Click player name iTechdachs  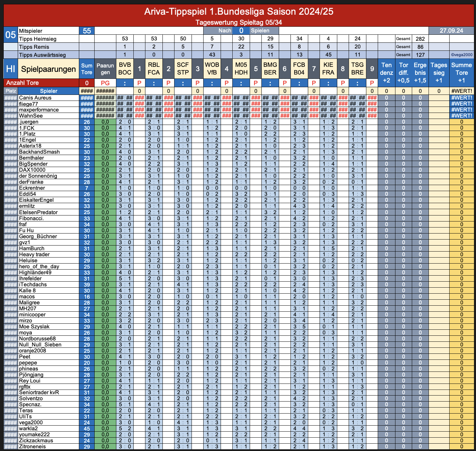pyautogui.click(x=33, y=285)
